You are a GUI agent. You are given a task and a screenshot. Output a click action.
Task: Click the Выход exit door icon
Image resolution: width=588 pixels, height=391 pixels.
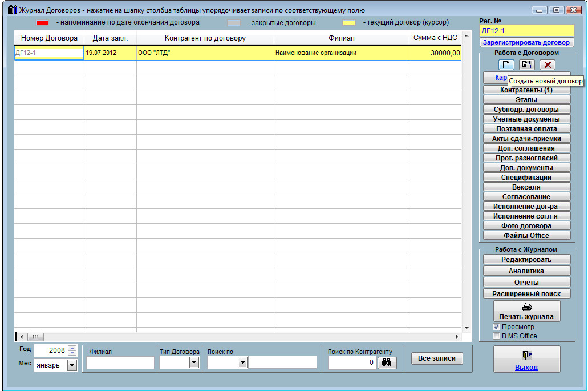526,354
